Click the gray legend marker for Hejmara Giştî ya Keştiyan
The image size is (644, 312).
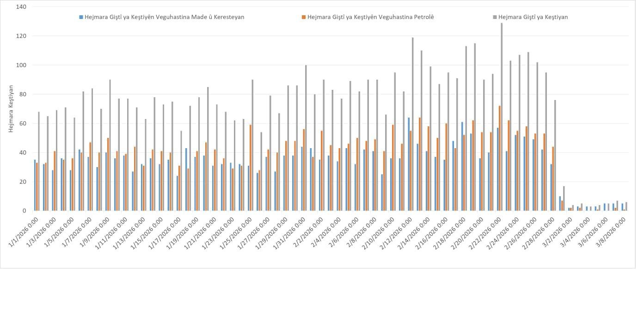[x=495, y=17]
